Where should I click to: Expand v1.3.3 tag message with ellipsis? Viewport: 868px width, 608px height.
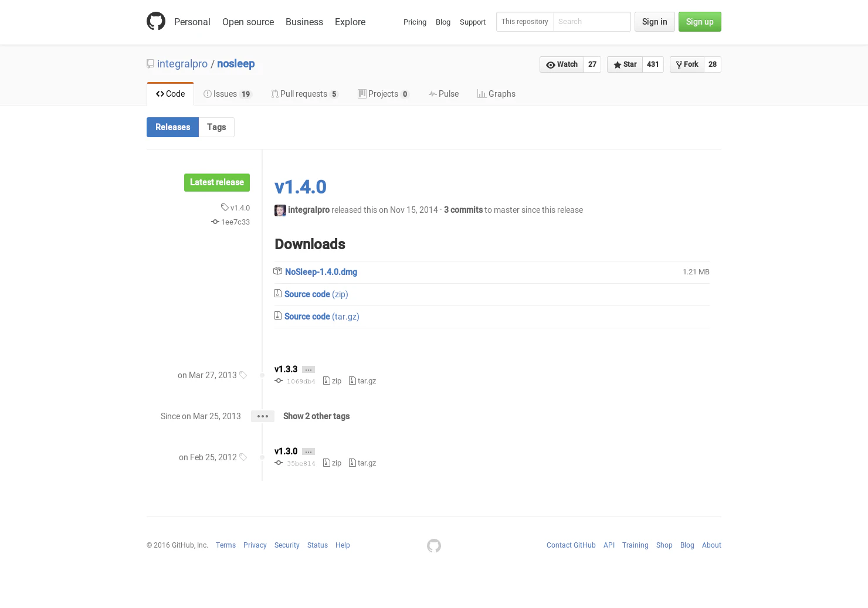pyautogui.click(x=308, y=369)
